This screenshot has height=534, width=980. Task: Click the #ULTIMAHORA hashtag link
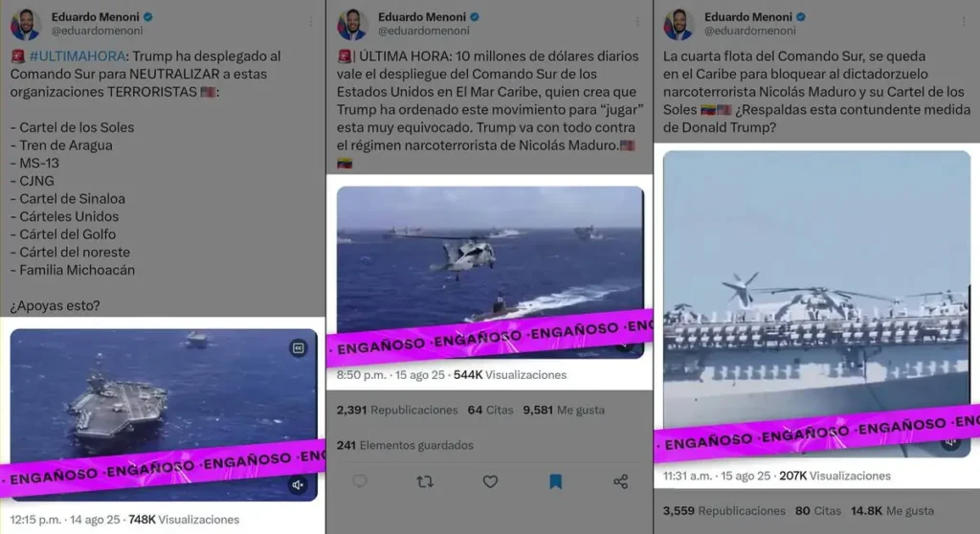(78, 56)
